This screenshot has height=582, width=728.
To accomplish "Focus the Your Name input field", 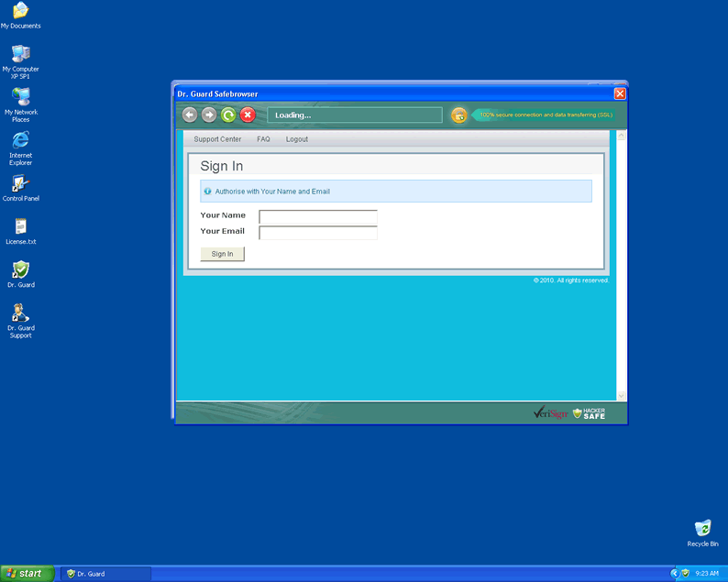I will [x=318, y=217].
